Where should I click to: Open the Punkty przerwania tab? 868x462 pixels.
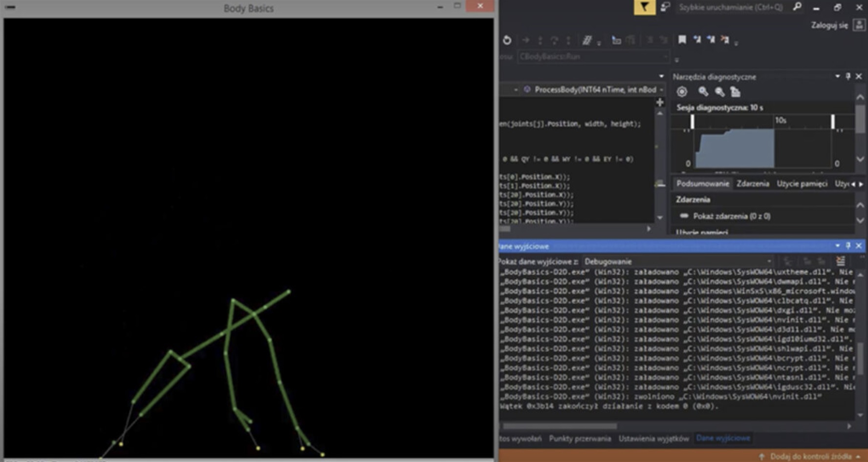coord(580,439)
